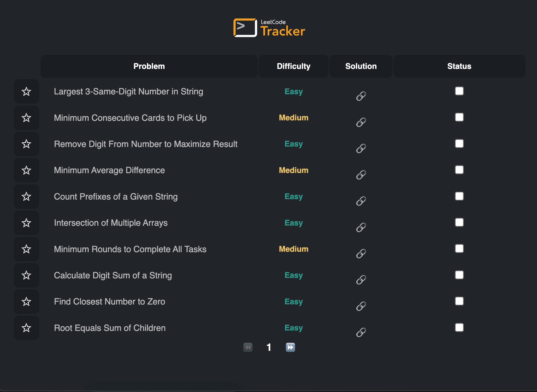Open solution link for Root Equals Sum
Viewport: 537px width, 392px height.
click(361, 332)
